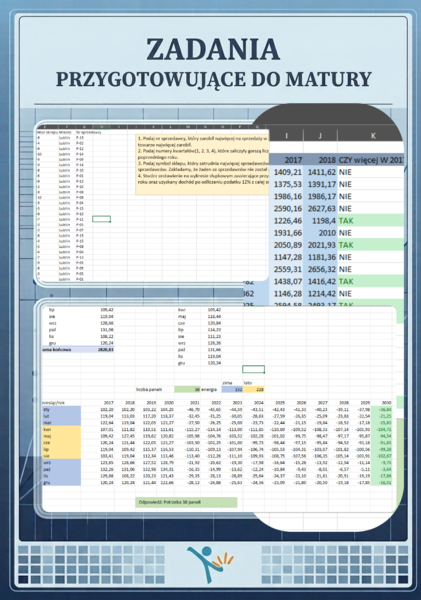Click the green cell with value 38 beside 'liczba paneli'

pos(188,390)
